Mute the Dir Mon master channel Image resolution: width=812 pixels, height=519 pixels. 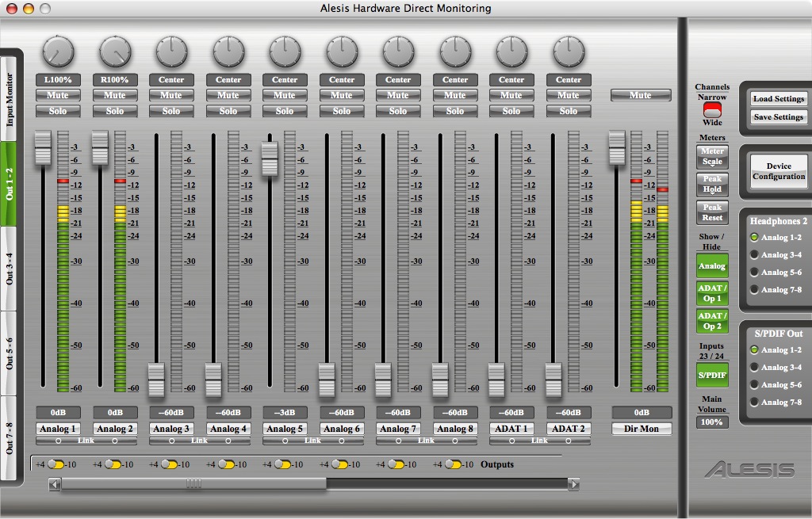point(641,95)
